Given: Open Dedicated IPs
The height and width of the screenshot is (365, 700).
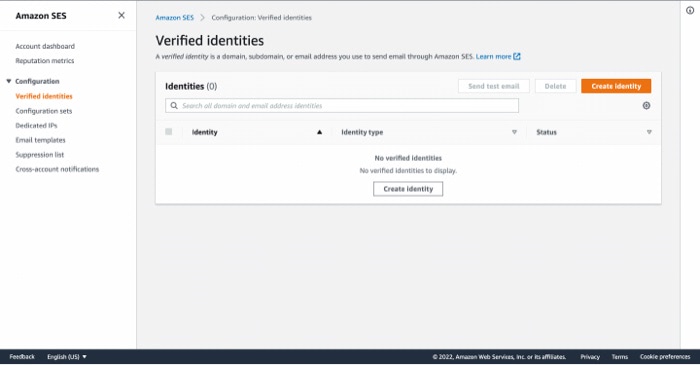Looking at the screenshot, I should (36, 126).
